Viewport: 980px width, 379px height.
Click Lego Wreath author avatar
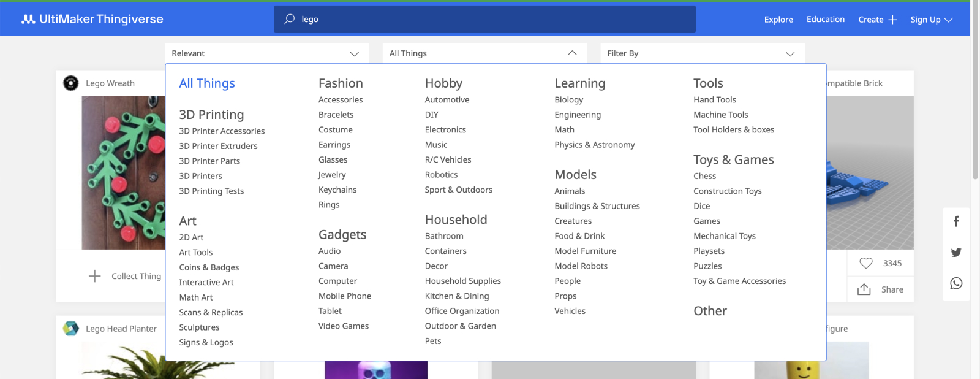(x=71, y=83)
